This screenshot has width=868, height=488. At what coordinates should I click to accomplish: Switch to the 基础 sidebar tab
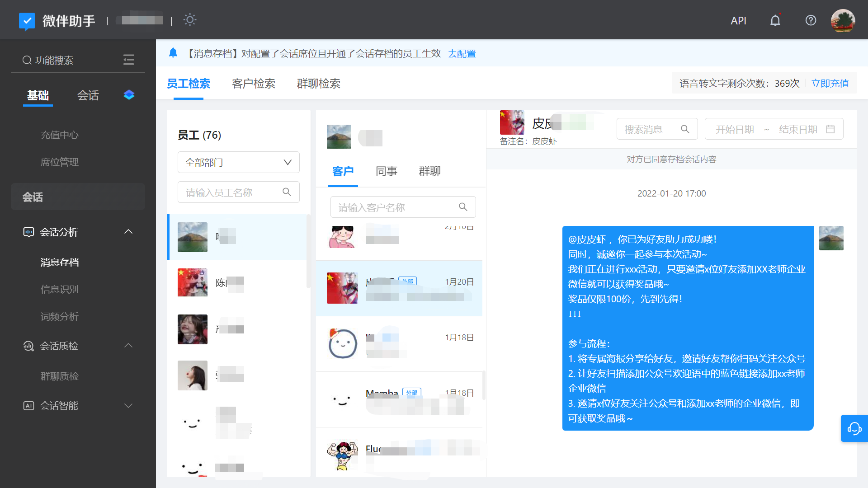tap(38, 95)
